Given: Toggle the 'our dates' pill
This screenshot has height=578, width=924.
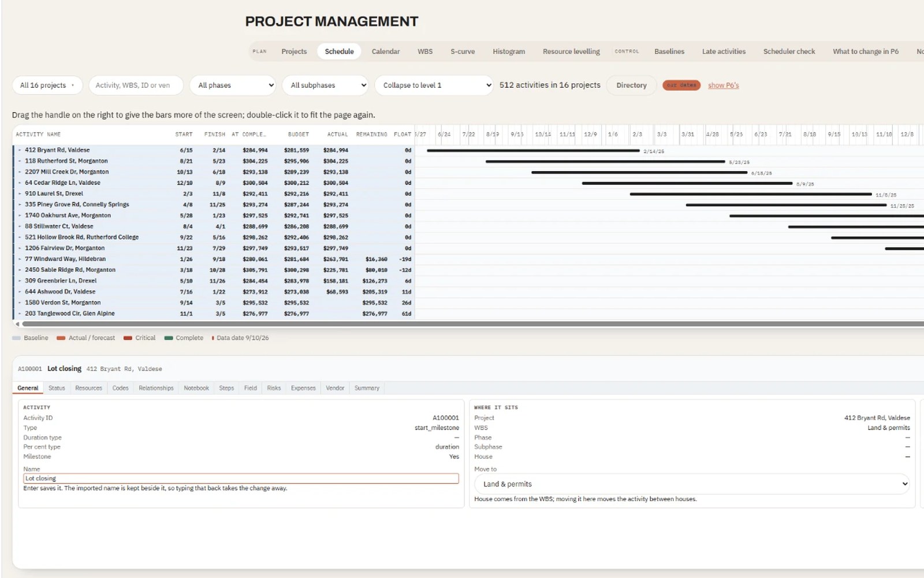Looking at the screenshot, I should point(681,85).
